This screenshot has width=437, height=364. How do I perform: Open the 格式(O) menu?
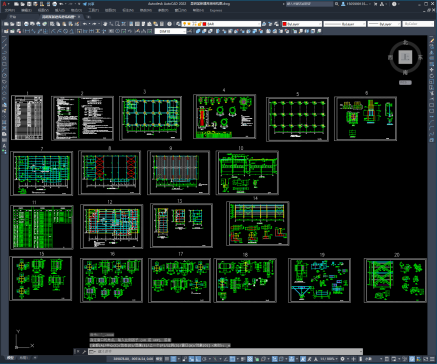pos(76,10)
